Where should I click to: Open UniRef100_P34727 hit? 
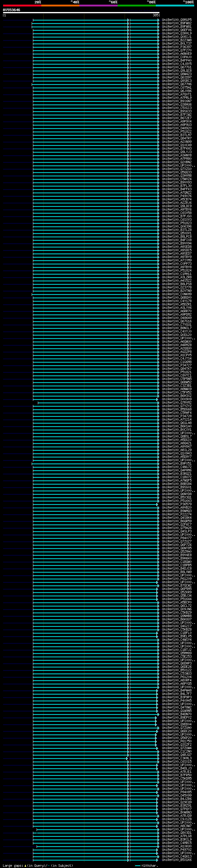point(177,365)
